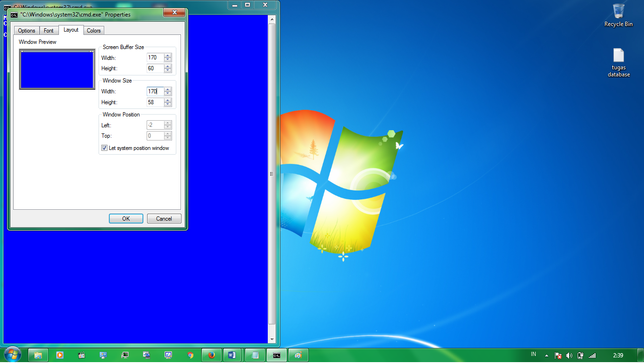Click the blue Window Preview thumbnail

(x=57, y=69)
